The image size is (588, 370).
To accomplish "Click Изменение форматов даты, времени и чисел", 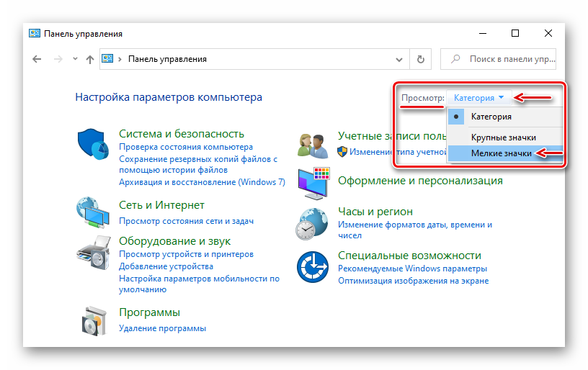I will 415,230.
